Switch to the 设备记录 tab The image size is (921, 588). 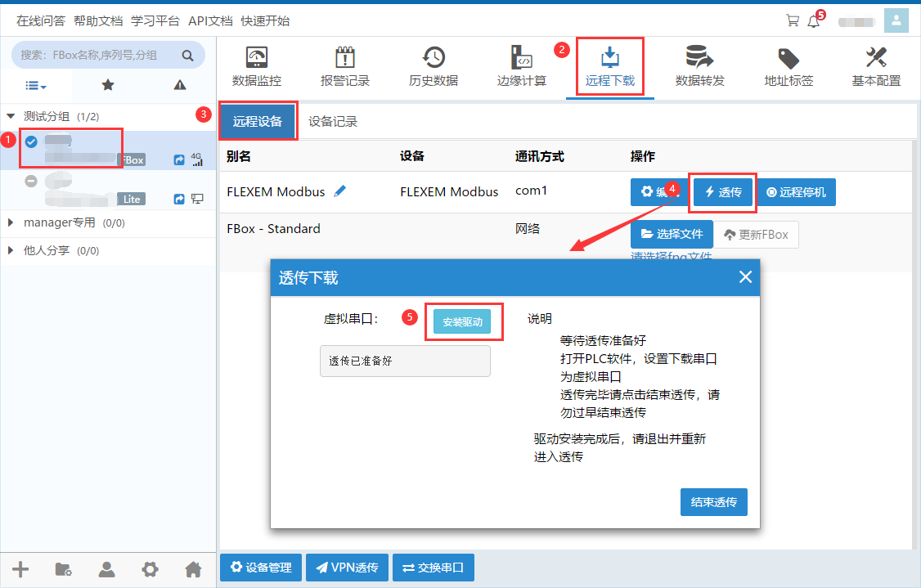pos(332,122)
